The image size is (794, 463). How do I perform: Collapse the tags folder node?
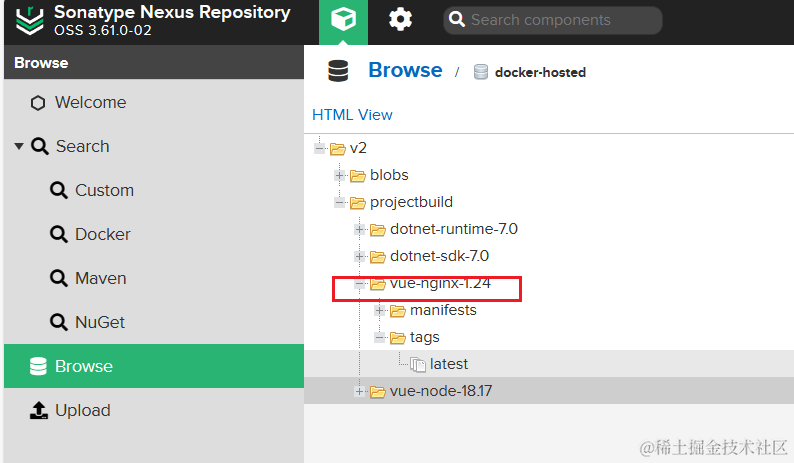(380, 337)
